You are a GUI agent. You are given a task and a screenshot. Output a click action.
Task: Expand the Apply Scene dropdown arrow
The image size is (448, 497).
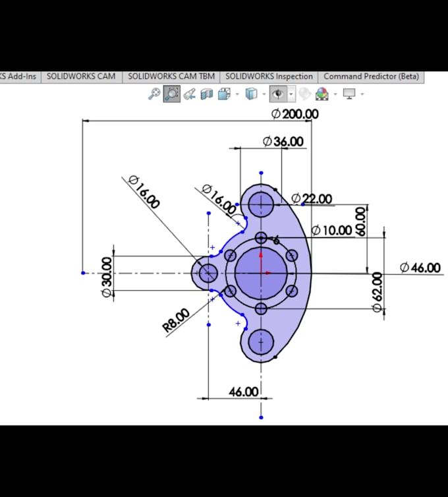(x=335, y=94)
